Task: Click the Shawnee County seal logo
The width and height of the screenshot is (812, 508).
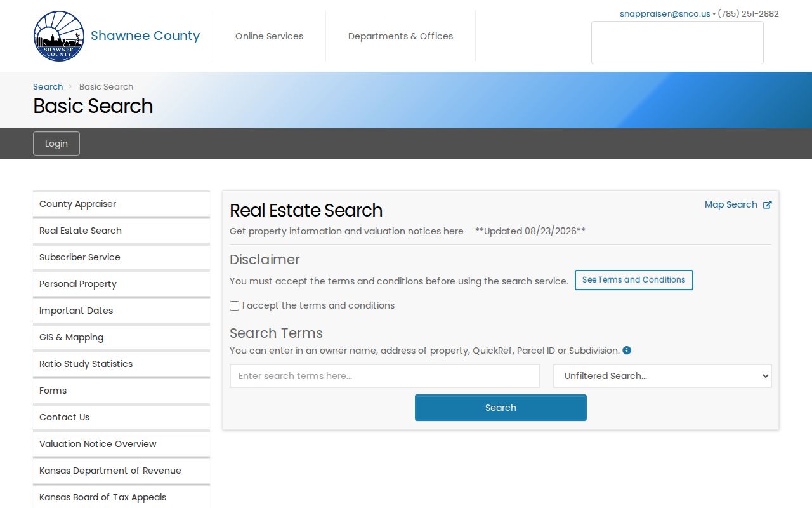Action: [x=59, y=36]
